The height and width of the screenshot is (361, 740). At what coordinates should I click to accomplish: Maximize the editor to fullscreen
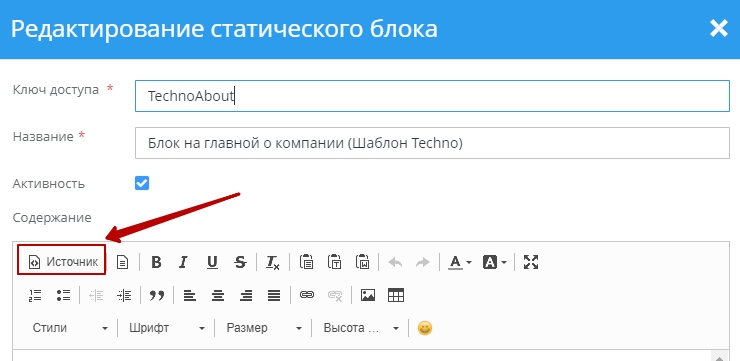coord(531,262)
